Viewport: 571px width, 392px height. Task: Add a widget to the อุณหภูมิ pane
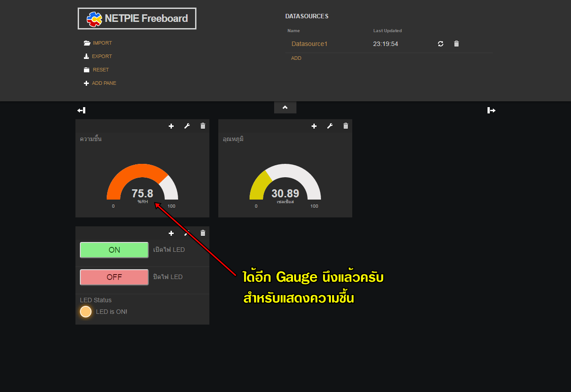(x=314, y=126)
